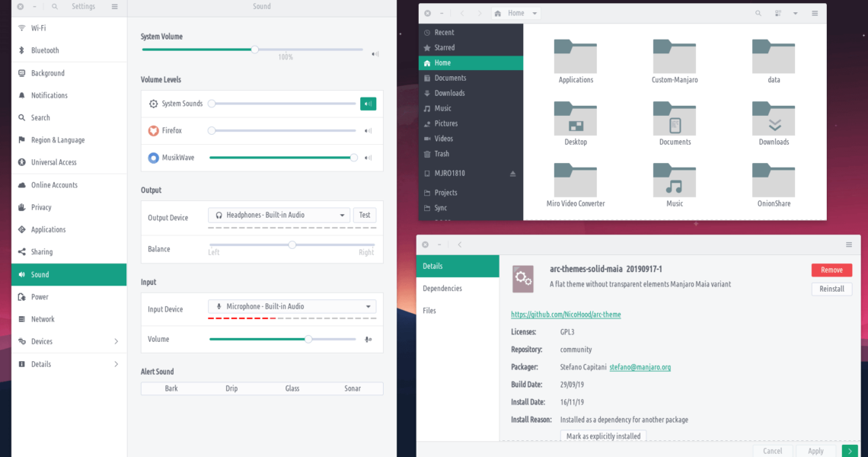
Task: Mute the Firefox volume level
Action: point(368,131)
